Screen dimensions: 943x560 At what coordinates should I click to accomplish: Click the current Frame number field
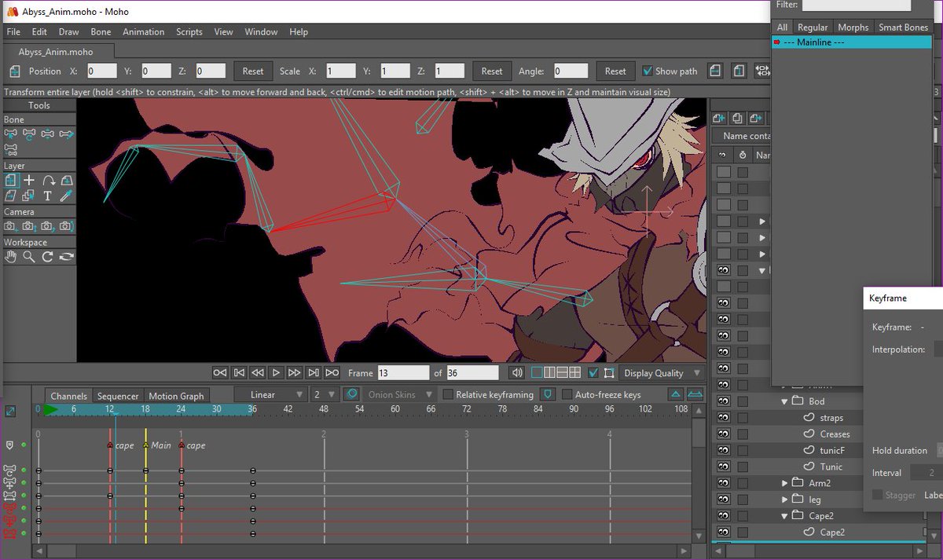pos(403,373)
